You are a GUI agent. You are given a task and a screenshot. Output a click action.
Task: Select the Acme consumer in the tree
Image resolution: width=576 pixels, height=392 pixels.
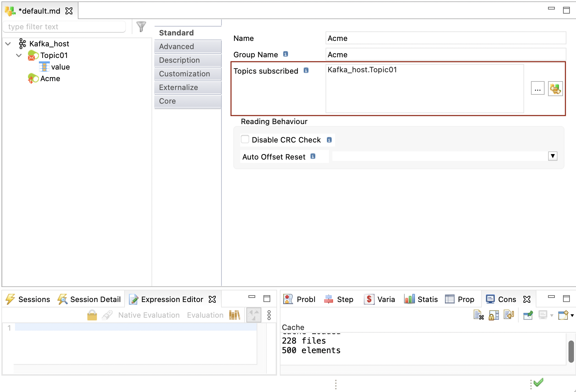(x=50, y=79)
